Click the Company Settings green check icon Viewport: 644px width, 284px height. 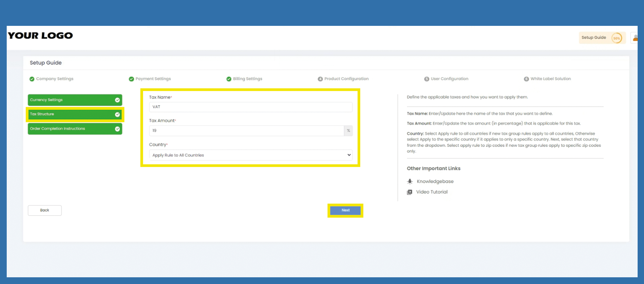coord(32,79)
